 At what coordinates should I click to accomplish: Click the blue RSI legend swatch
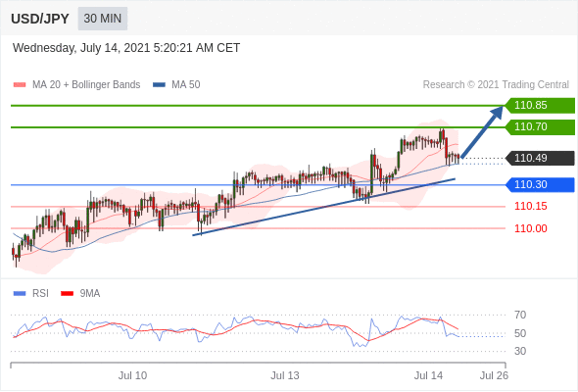tap(20, 294)
